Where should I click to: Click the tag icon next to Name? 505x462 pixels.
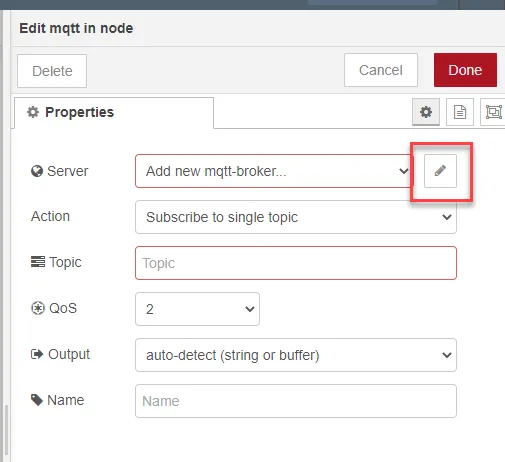pyautogui.click(x=37, y=400)
